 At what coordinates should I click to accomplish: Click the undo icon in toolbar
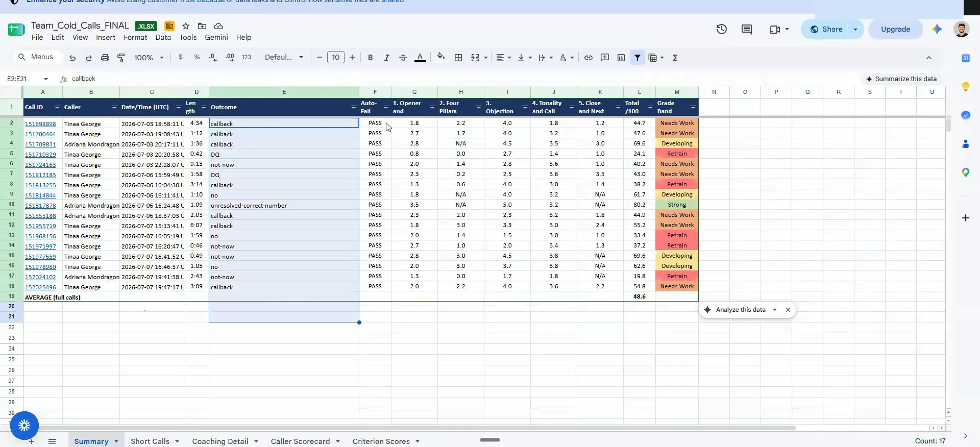point(72,58)
